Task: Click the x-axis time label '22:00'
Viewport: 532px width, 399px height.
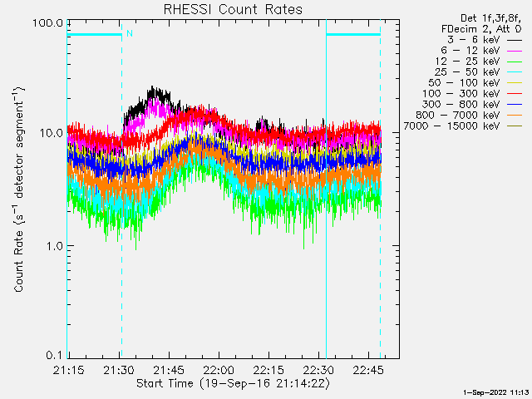Action: coord(219,370)
